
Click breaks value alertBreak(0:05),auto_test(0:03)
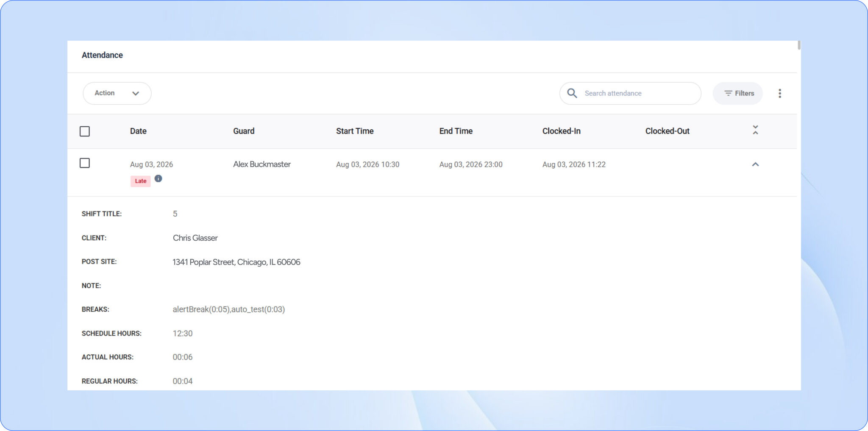coord(229,310)
